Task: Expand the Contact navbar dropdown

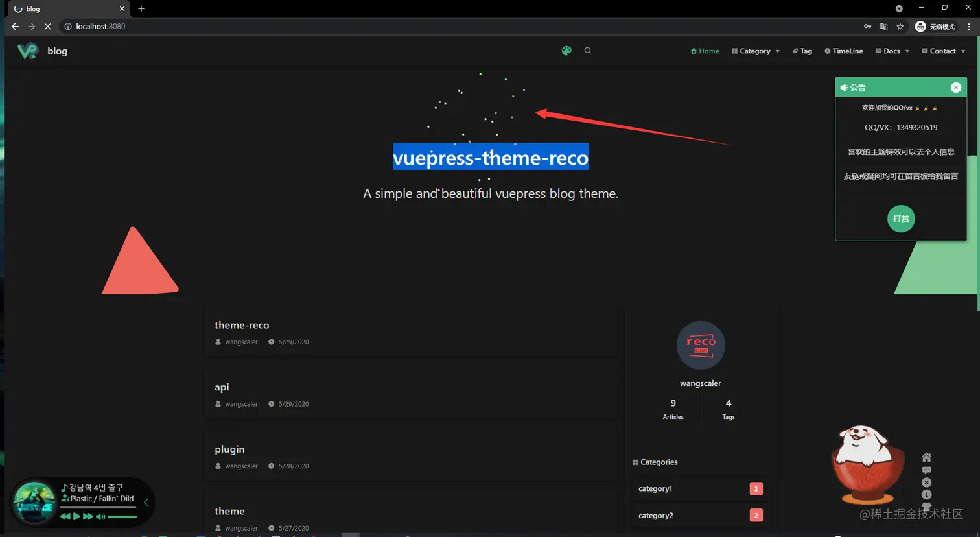Action: 944,51
